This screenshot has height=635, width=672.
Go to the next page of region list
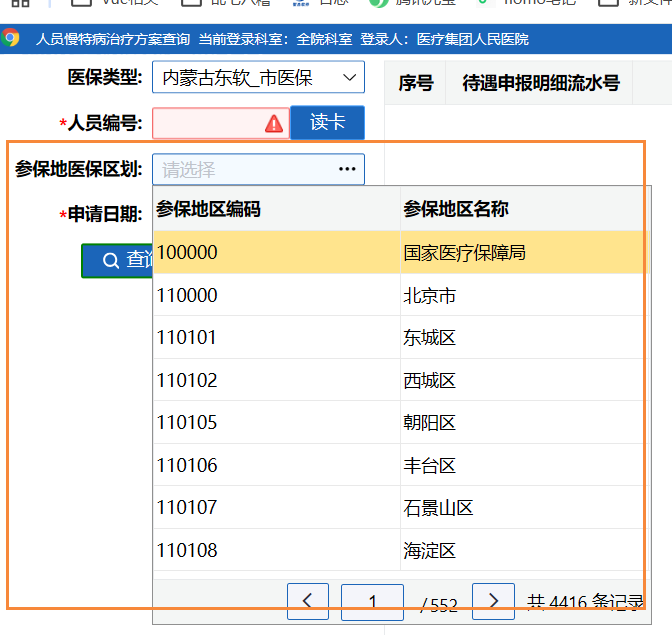point(493,601)
